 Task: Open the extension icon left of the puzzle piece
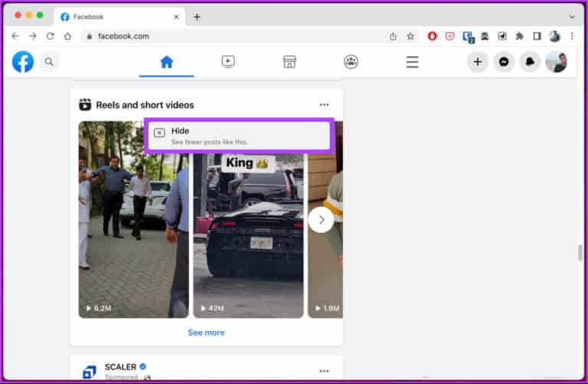tap(502, 36)
